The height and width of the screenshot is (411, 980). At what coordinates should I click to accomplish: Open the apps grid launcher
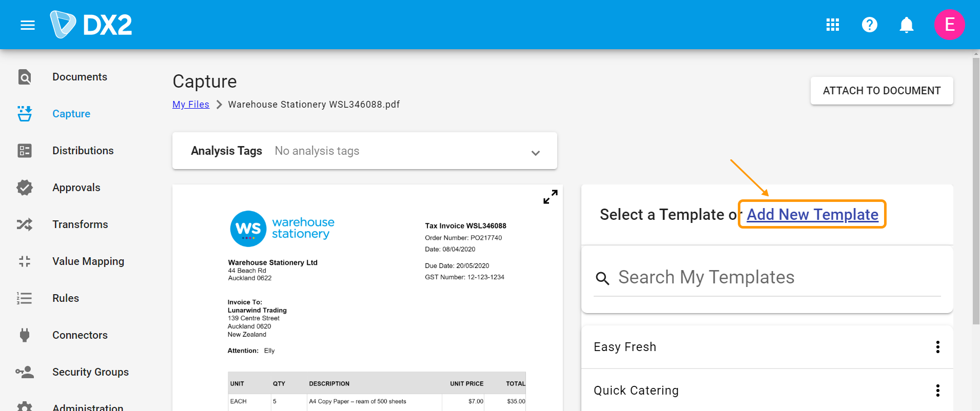click(832, 25)
